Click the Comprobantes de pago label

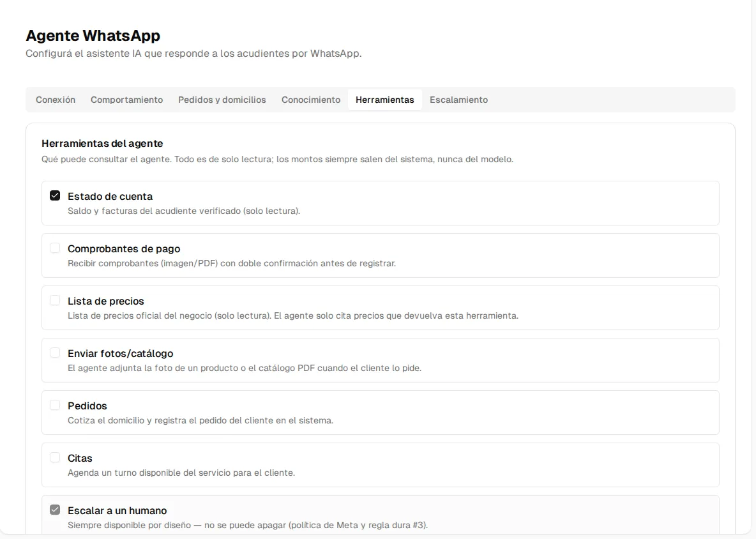tap(124, 249)
